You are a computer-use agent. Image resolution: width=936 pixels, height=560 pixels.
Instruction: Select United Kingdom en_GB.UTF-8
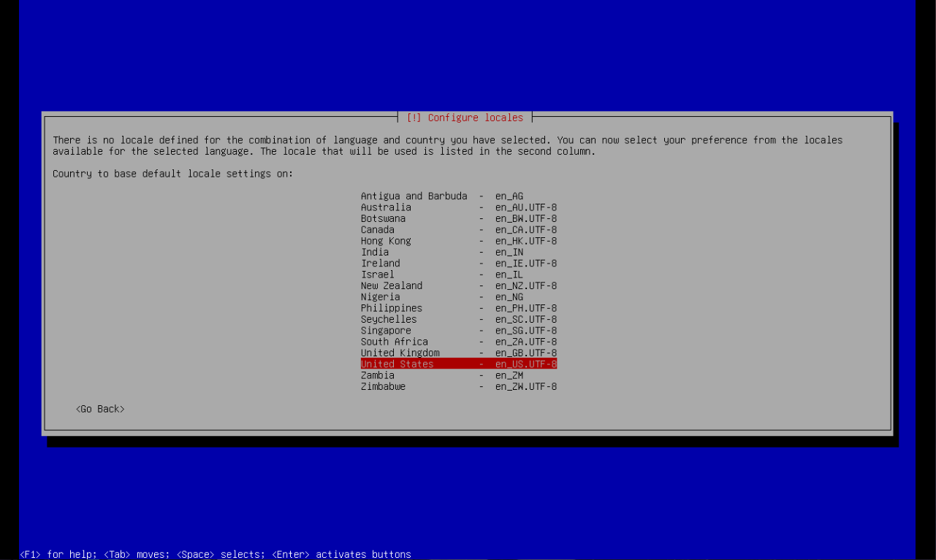click(458, 353)
